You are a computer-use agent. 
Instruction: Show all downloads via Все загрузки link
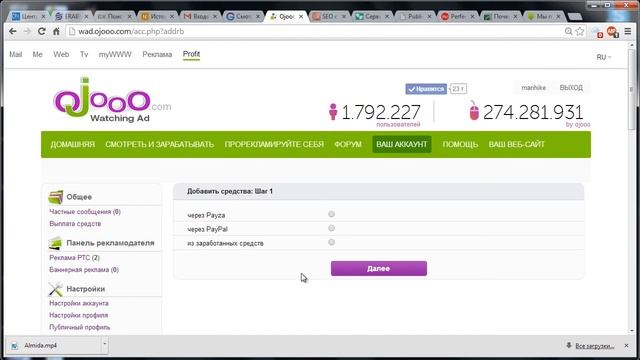(x=594, y=346)
